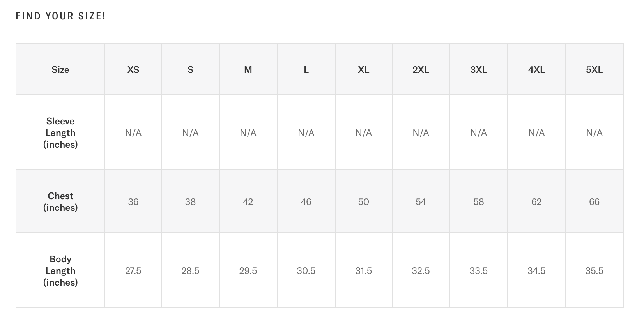Select chest measurement 66 for 5XL
Image resolution: width=644 pixels, height=332 pixels.
(594, 201)
